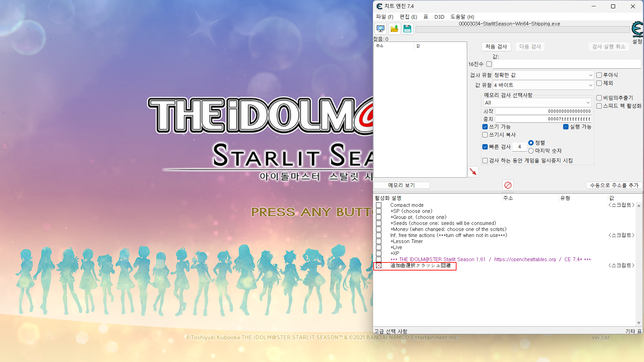This screenshot has width=644, height=362.
Task: Click the scan progress bar
Action: (522, 30)
